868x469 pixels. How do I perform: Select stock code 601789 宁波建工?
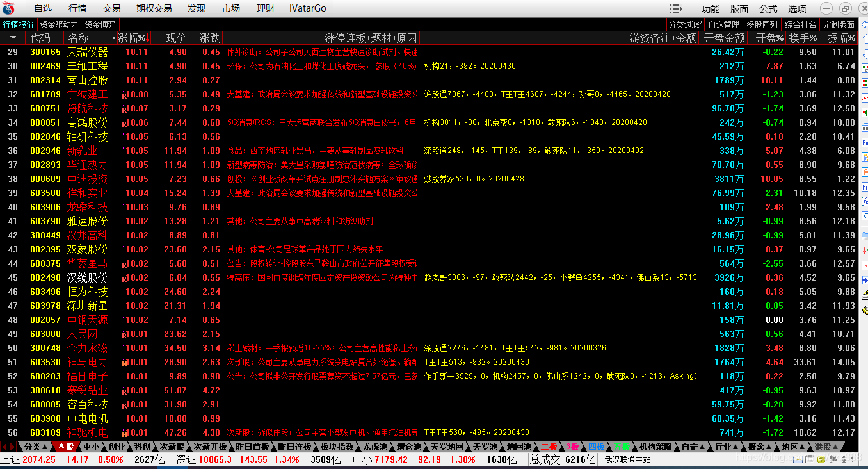[x=45, y=94]
